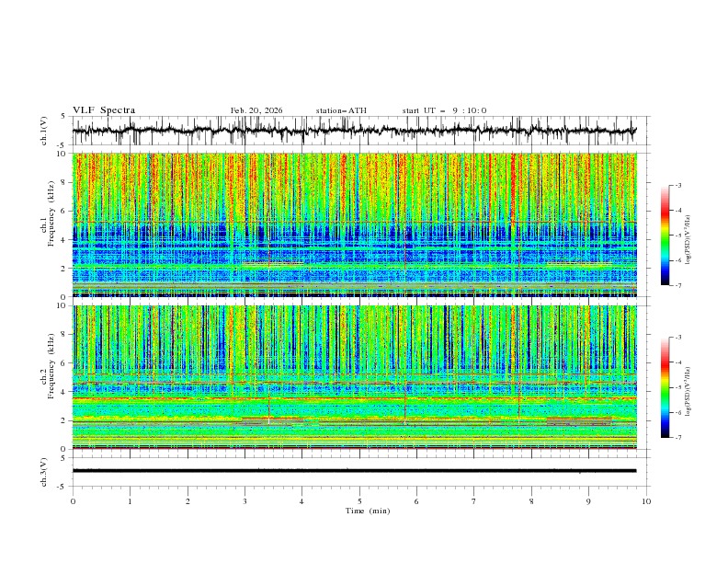Click time-axis tick label "9"
The height and width of the screenshot is (563, 728).
tap(588, 501)
